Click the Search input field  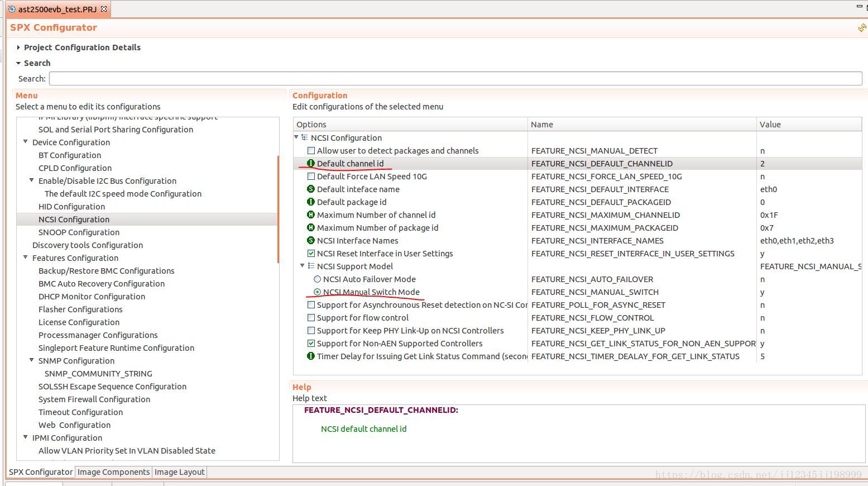(x=455, y=79)
